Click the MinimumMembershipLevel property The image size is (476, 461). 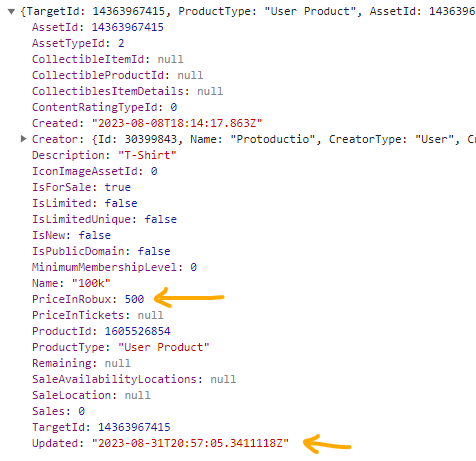pyautogui.click(x=114, y=267)
